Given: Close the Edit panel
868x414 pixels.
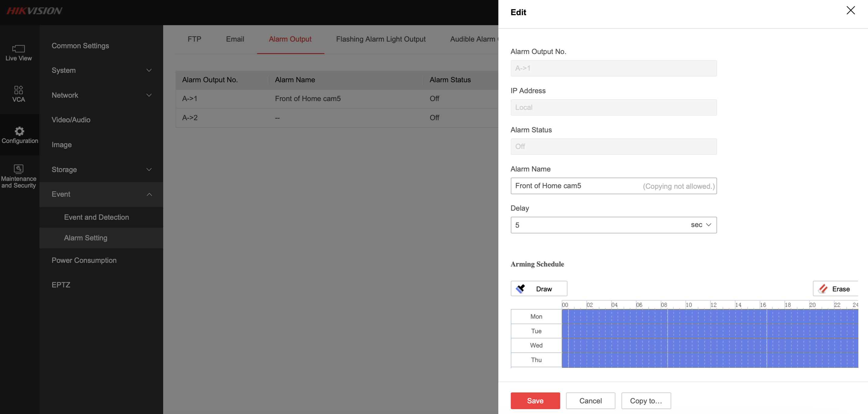Looking at the screenshot, I should pos(850,10).
